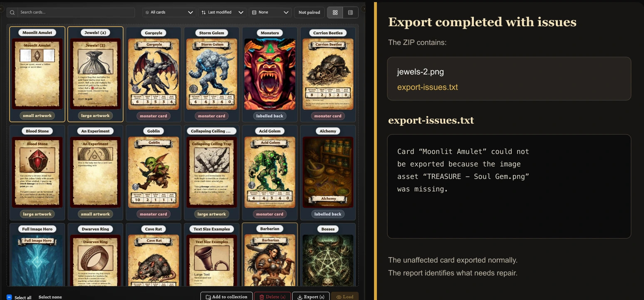Click labelled back tag under Monsters
The height and width of the screenshot is (300, 644).
coord(270,116)
